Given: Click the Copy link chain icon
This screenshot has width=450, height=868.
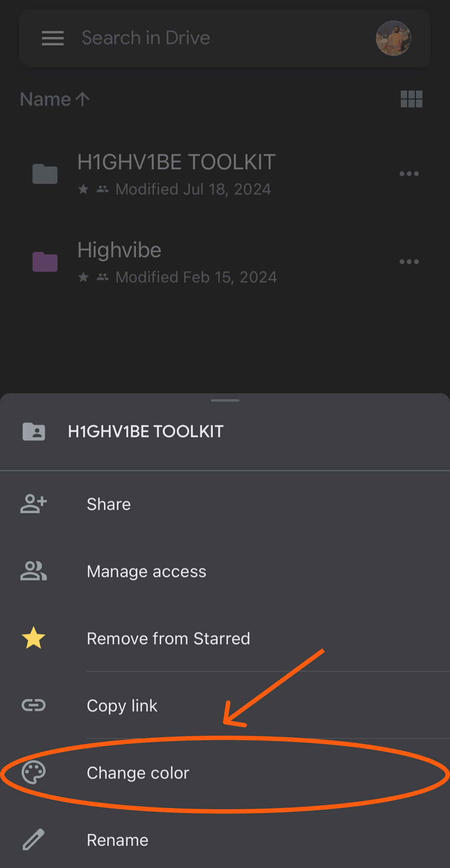Looking at the screenshot, I should tap(34, 705).
